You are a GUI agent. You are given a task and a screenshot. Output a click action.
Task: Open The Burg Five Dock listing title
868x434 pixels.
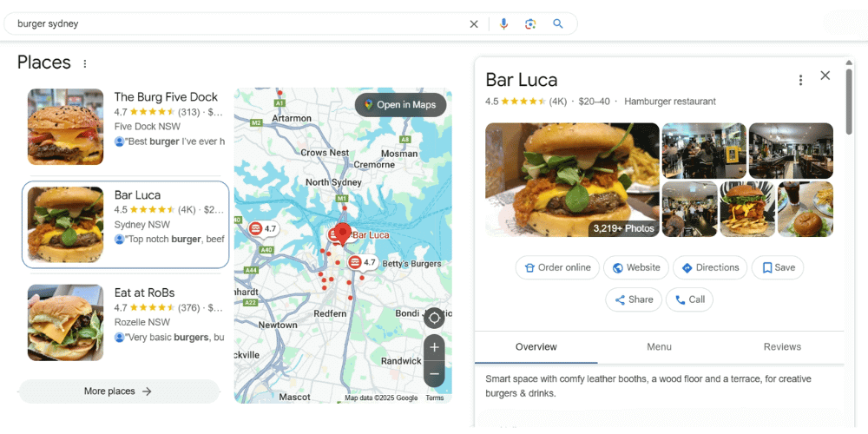point(166,97)
